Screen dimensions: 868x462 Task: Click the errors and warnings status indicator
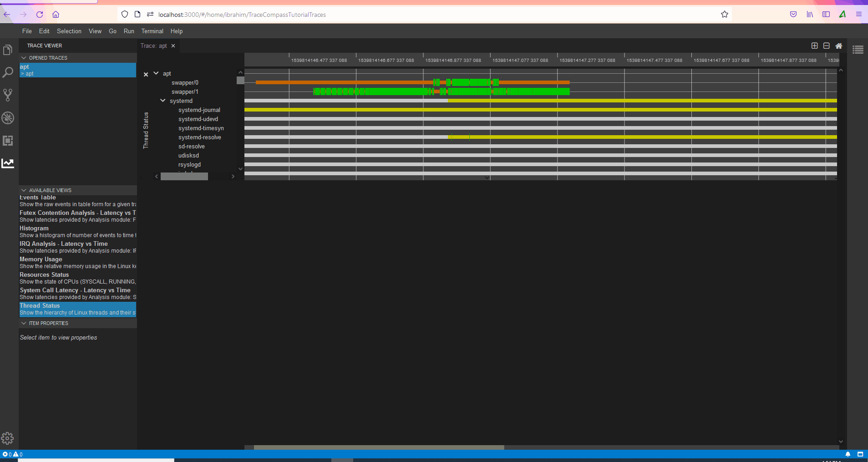12,454
